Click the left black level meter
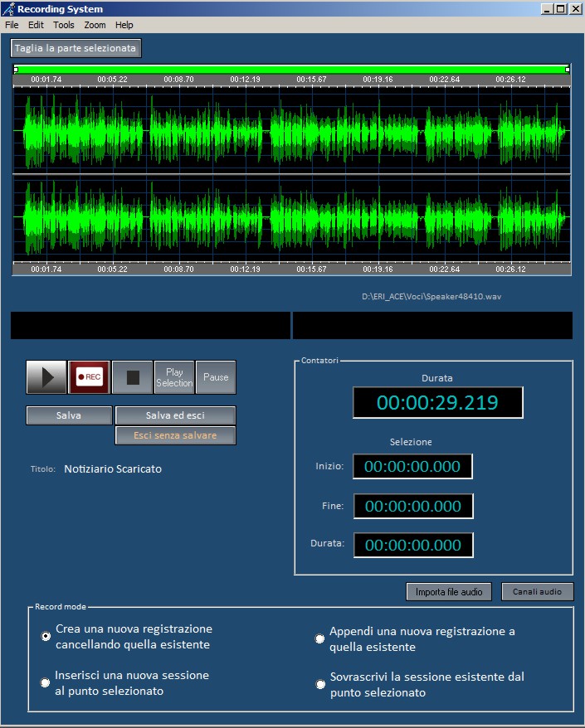585x728 pixels. [150, 326]
